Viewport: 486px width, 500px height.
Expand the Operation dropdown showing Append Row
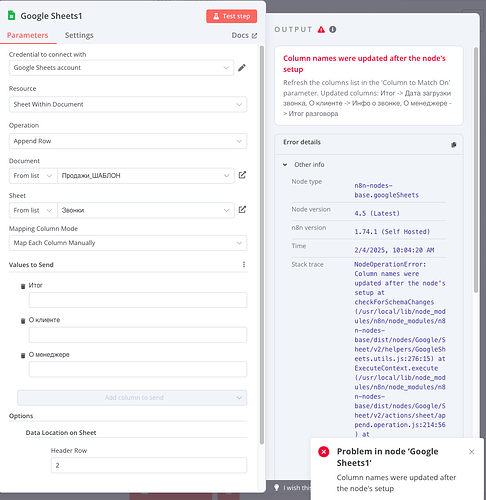(x=128, y=141)
